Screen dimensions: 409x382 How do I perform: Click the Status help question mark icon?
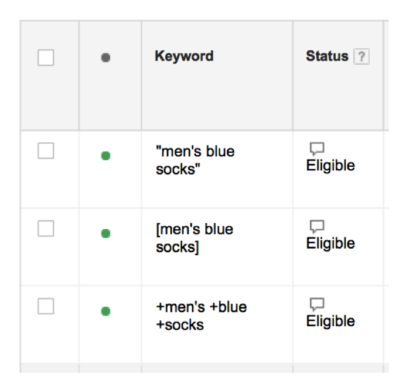pos(361,56)
